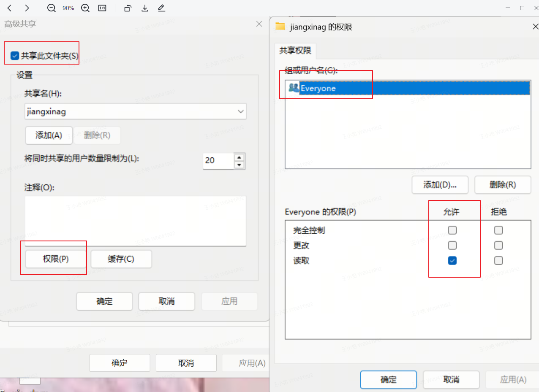Enable 完全控制 in the 允许 column

click(x=452, y=230)
